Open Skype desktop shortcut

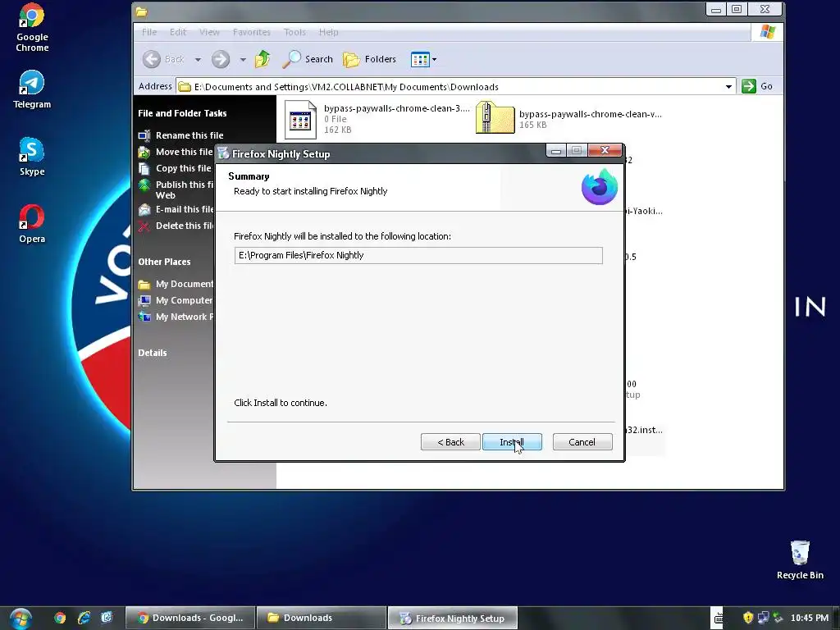(32, 157)
